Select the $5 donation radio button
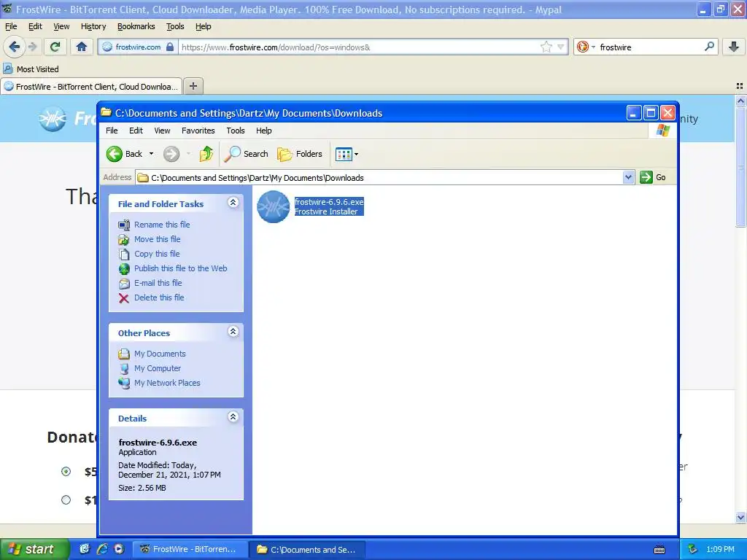Viewport: 747px width, 560px height. click(x=66, y=472)
